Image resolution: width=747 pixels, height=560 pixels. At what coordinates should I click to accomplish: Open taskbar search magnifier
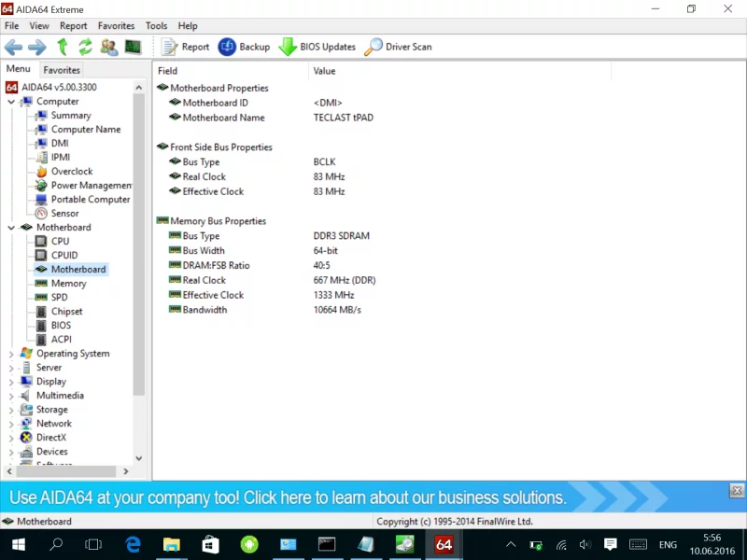[x=56, y=544]
